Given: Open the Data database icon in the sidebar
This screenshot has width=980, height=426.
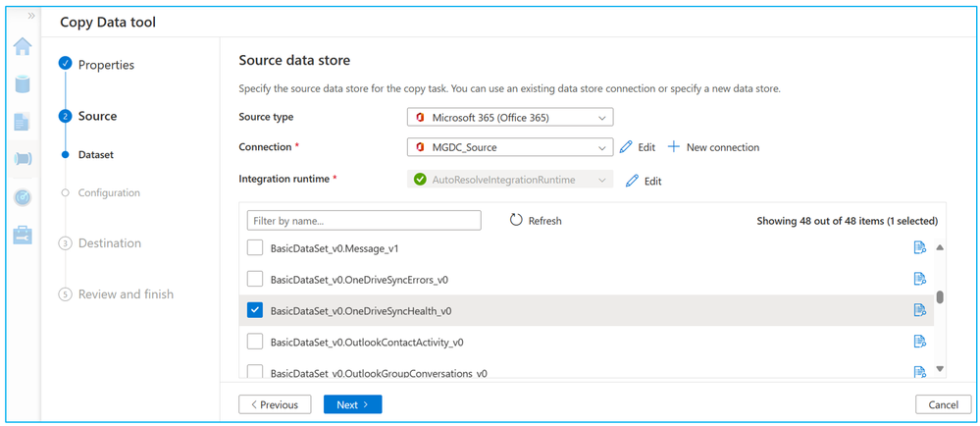Looking at the screenshot, I should point(23,83).
